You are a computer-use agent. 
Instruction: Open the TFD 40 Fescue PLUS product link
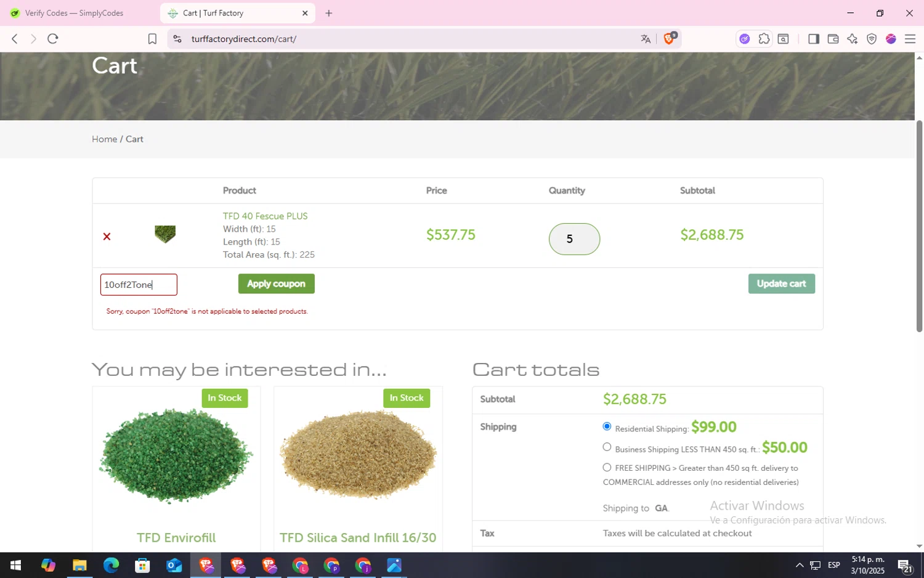pyautogui.click(x=265, y=216)
